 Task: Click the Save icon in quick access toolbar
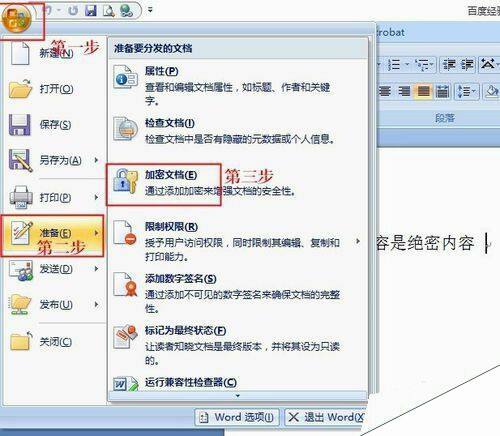[x=91, y=11]
